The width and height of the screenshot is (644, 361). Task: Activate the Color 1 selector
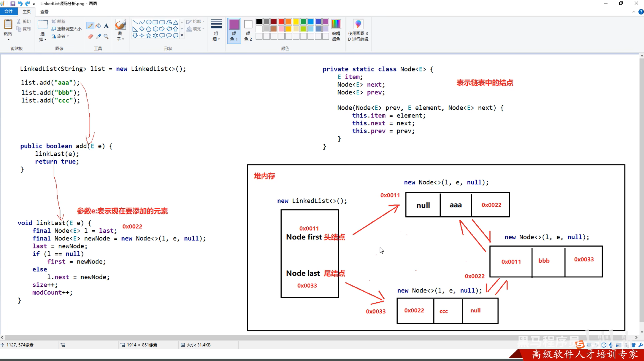point(234,30)
